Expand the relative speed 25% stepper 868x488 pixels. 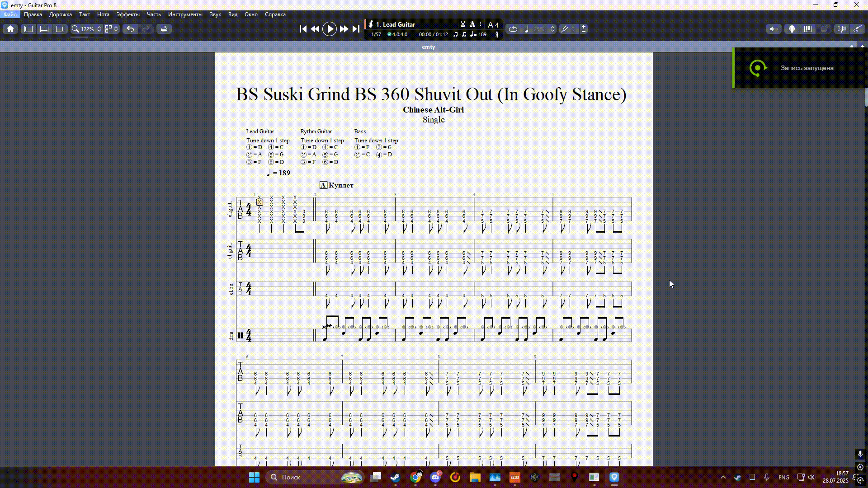tap(552, 29)
